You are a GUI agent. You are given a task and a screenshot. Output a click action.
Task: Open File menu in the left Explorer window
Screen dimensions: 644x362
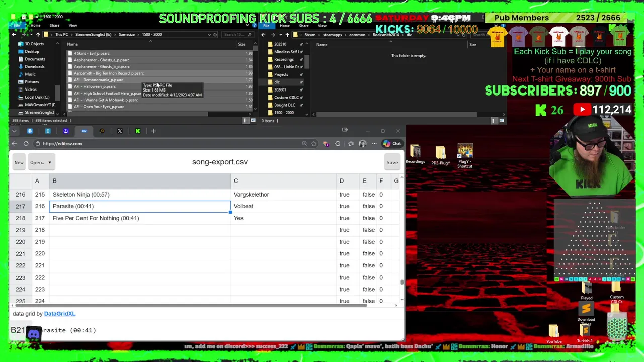tap(17, 26)
